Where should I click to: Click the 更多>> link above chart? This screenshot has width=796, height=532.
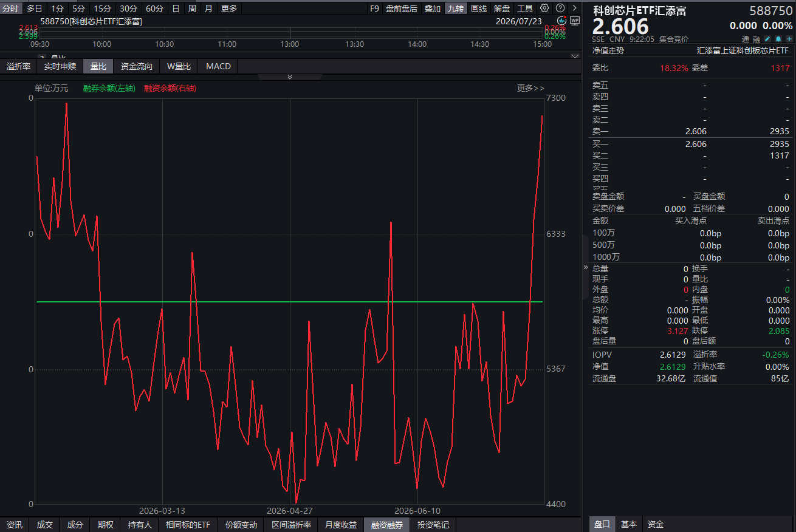[x=530, y=88]
